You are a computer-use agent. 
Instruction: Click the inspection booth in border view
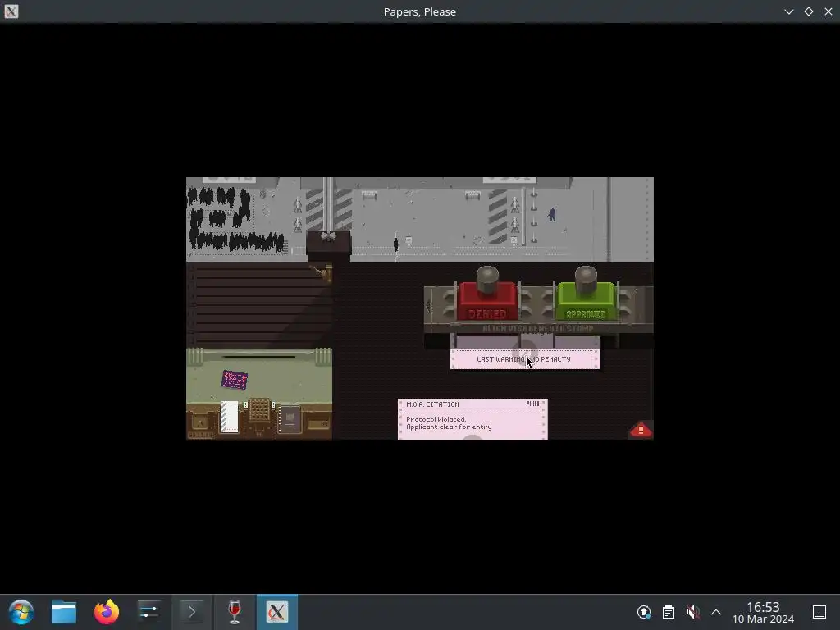(328, 244)
